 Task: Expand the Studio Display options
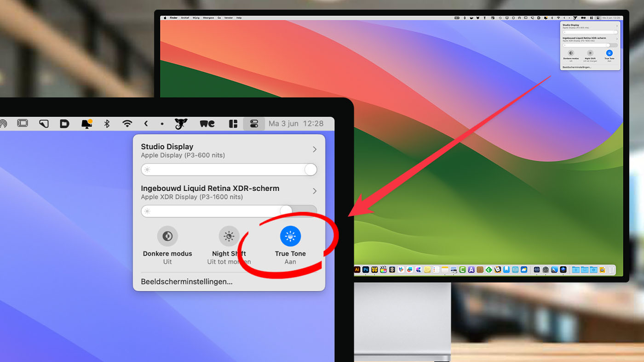pyautogui.click(x=315, y=149)
